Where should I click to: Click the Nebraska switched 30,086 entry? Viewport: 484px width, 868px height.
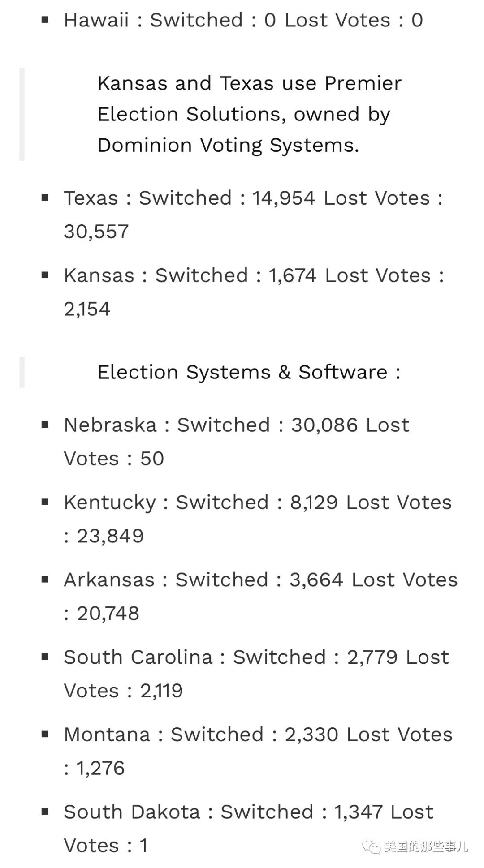coord(237,442)
